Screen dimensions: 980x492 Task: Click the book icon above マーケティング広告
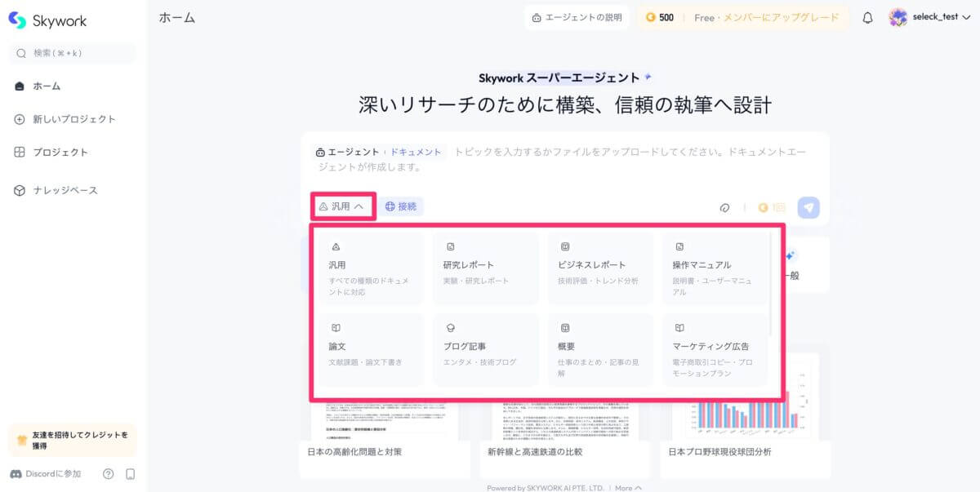click(679, 328)
